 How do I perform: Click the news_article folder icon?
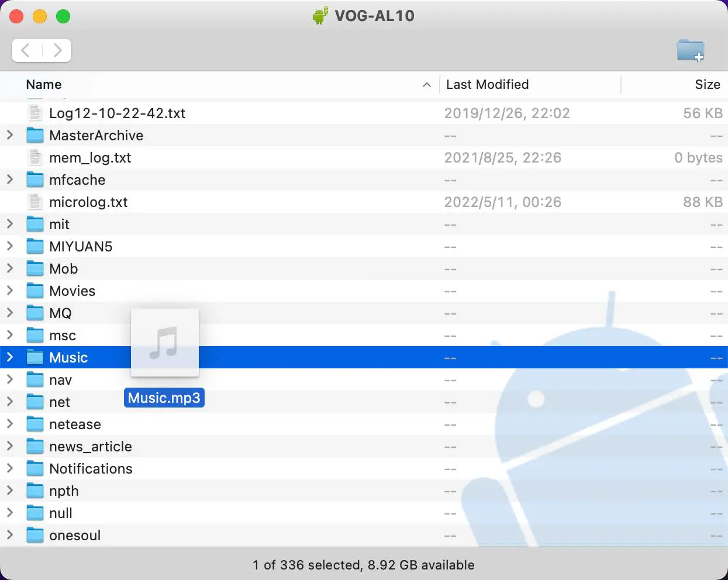[35, 446]
